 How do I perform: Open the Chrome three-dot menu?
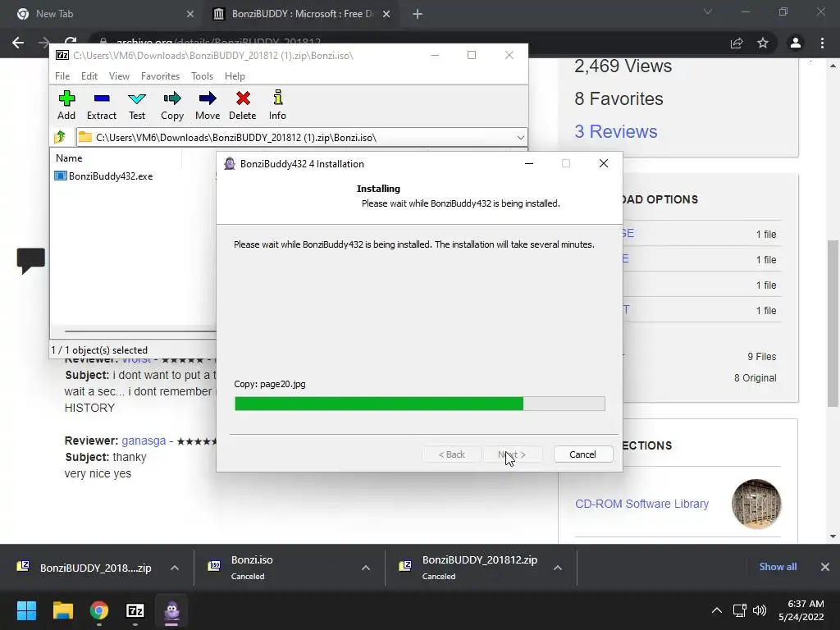click(x=822, y=43)
